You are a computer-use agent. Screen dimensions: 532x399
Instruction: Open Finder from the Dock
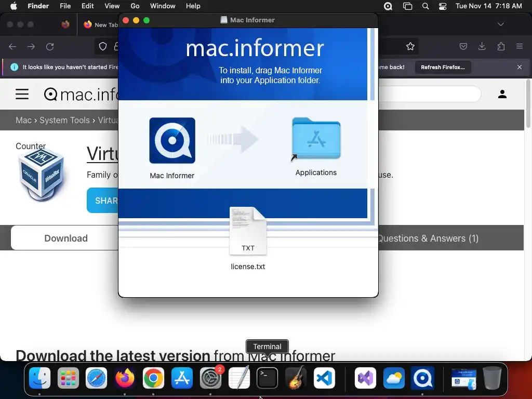(39, 378)
